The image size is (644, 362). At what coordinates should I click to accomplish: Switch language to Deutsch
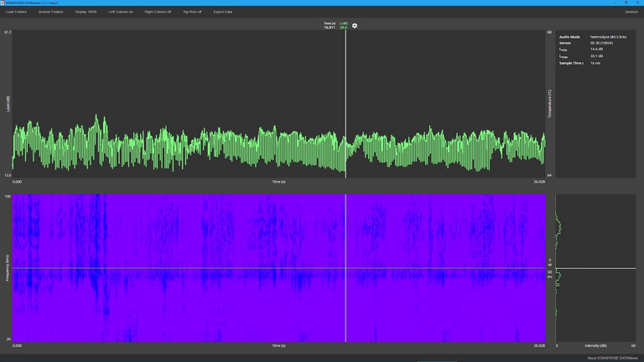[631, 12]
